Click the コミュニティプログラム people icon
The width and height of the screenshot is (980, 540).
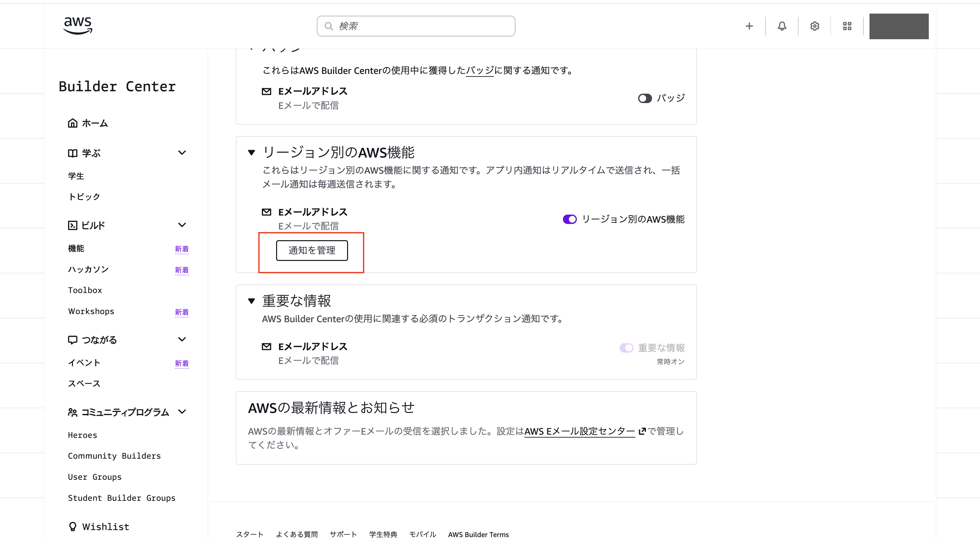72,412
